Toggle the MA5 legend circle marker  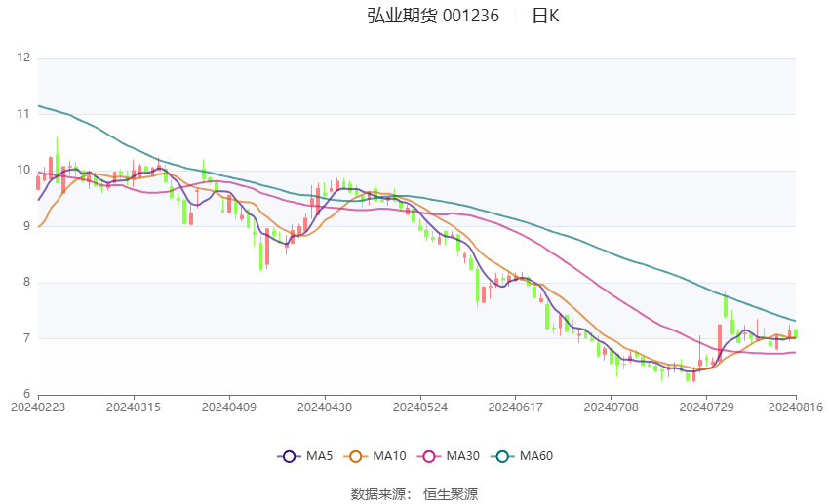tap(289, 456)
